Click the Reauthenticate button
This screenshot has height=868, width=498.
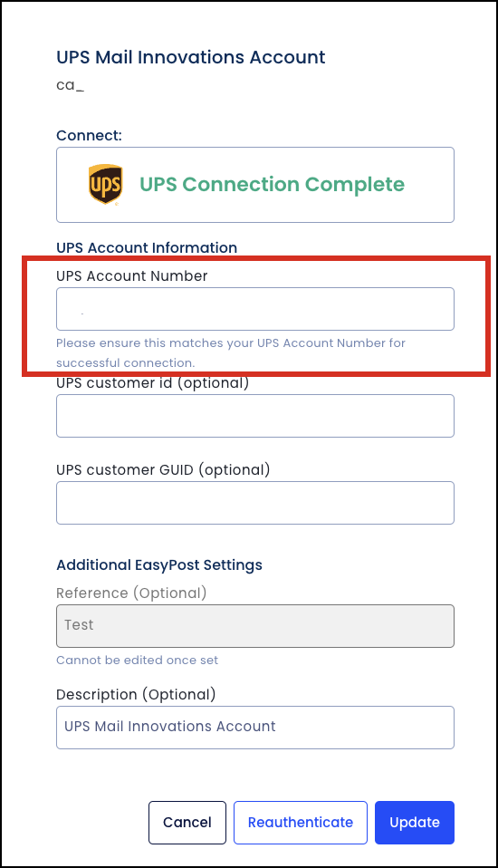pyautogui.click(x=301, y=823)
